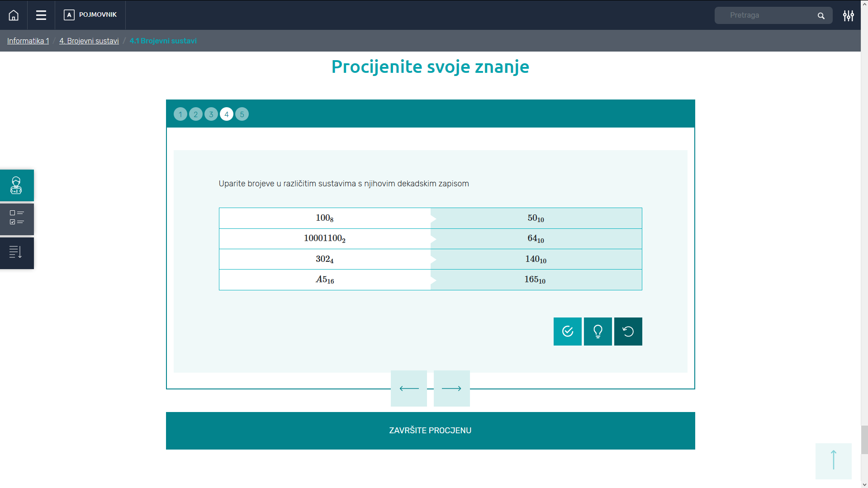Show hint using lightbulb button
The height and width of the screenshot is (488, 868).
[x=598, y=332]
